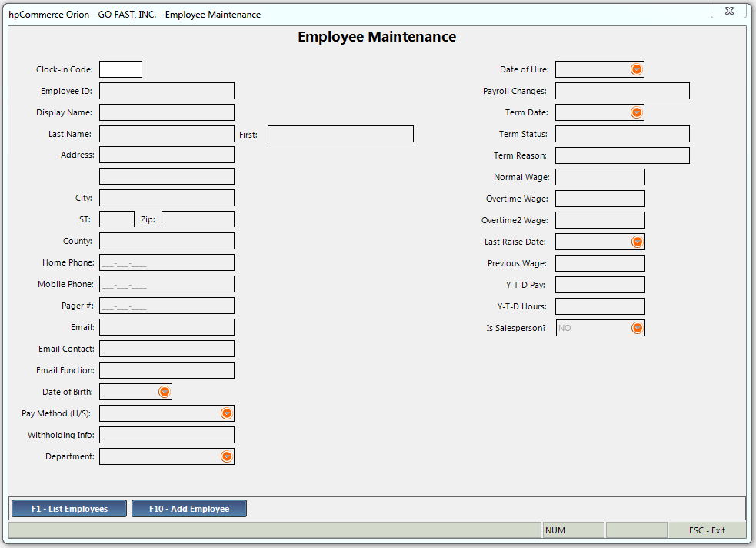This screenshot has height=548, width=756.
Task: Click the close icon in the title bar
Action: (x=728, y=11)
